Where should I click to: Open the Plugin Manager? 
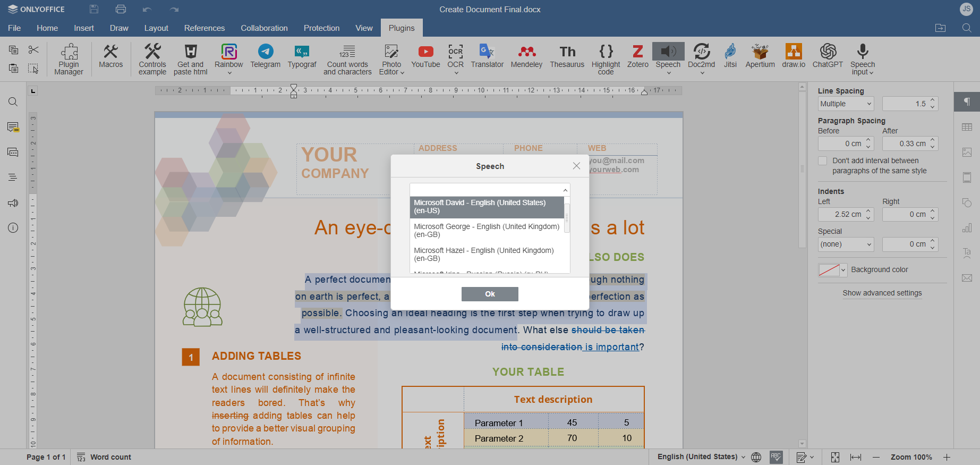pyautogui.click(x=69, y=58)
